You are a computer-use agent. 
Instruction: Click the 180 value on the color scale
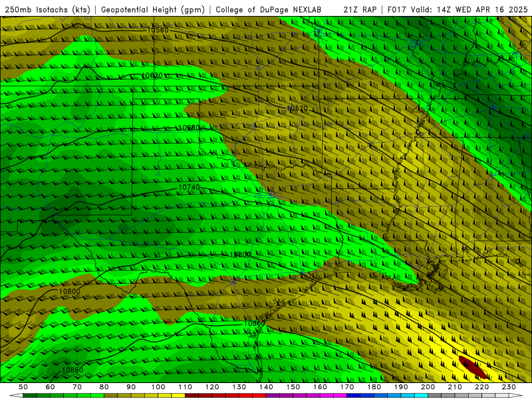pos(374,387)
